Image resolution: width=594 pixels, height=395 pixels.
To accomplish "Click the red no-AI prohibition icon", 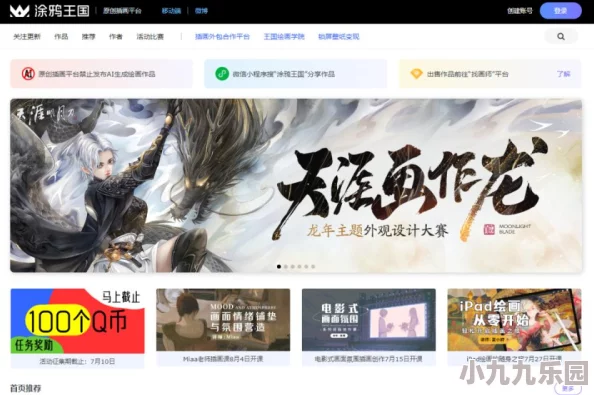I will pos(28,73).
